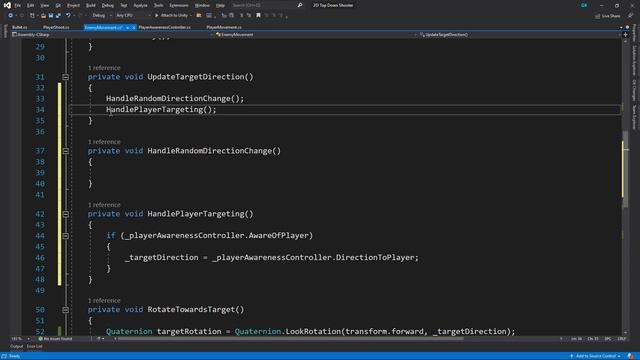This screenshot has height=360, width=640.
Task: Open the Any CPU platform dropdown
Action: pyautogui.click(x=133, y=16)
